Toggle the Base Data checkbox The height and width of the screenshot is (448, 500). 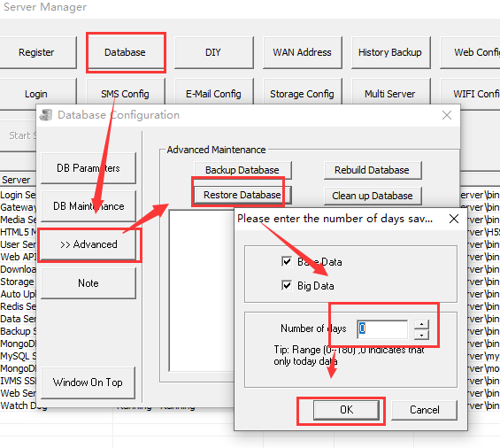click(x=287, y=262)
